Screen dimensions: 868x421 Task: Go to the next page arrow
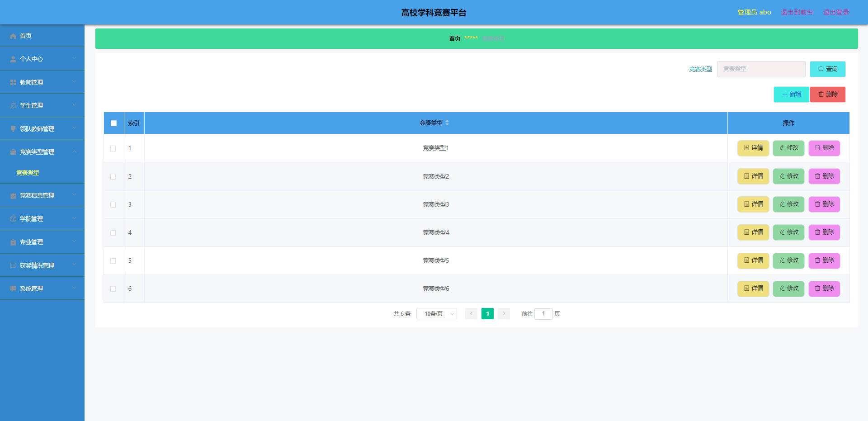(x=504, y=314)
